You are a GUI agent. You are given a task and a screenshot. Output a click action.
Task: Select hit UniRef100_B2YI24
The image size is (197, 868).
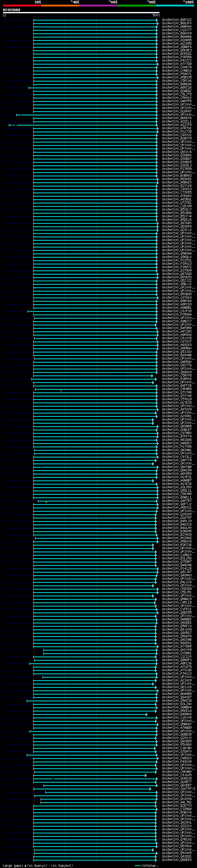(177, 186)
